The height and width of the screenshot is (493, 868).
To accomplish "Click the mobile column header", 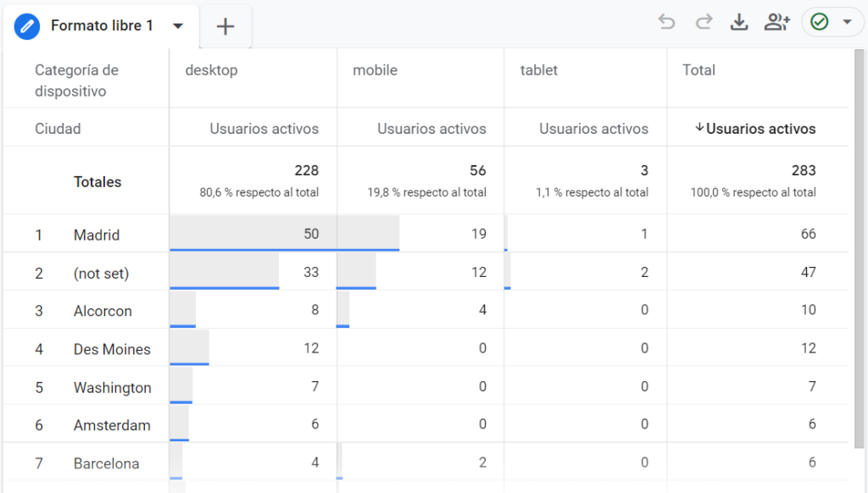I will 375,70.
